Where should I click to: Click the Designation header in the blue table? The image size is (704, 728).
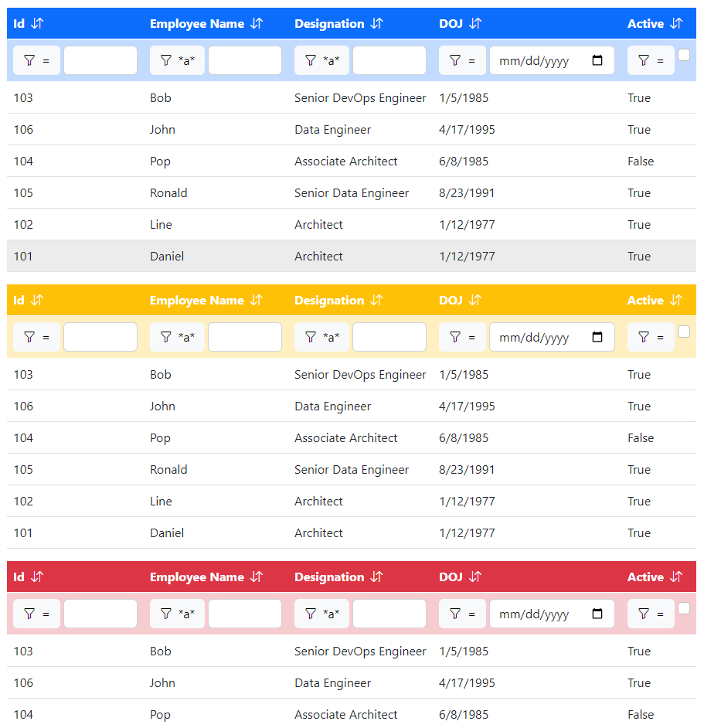[331, 24]
